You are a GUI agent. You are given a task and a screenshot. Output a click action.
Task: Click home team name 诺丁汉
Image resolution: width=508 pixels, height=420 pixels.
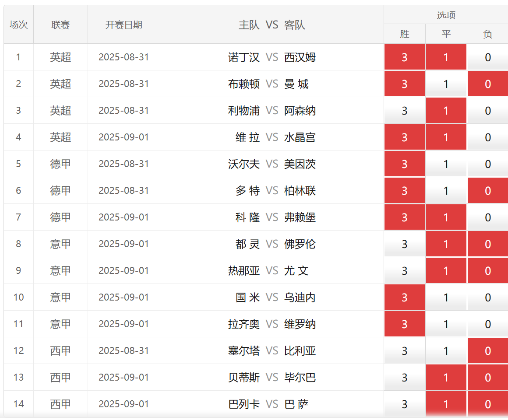click(x=243, y=57)
